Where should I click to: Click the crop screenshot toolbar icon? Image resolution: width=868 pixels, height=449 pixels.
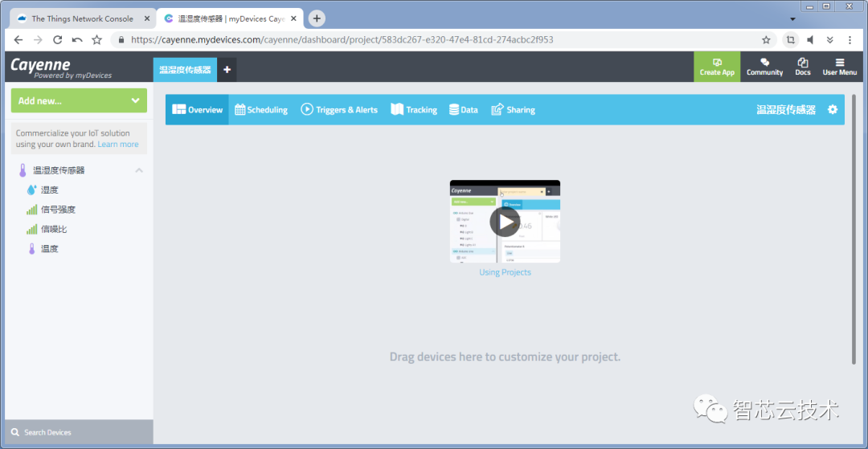pyautogui.click(x=791, y=40)
